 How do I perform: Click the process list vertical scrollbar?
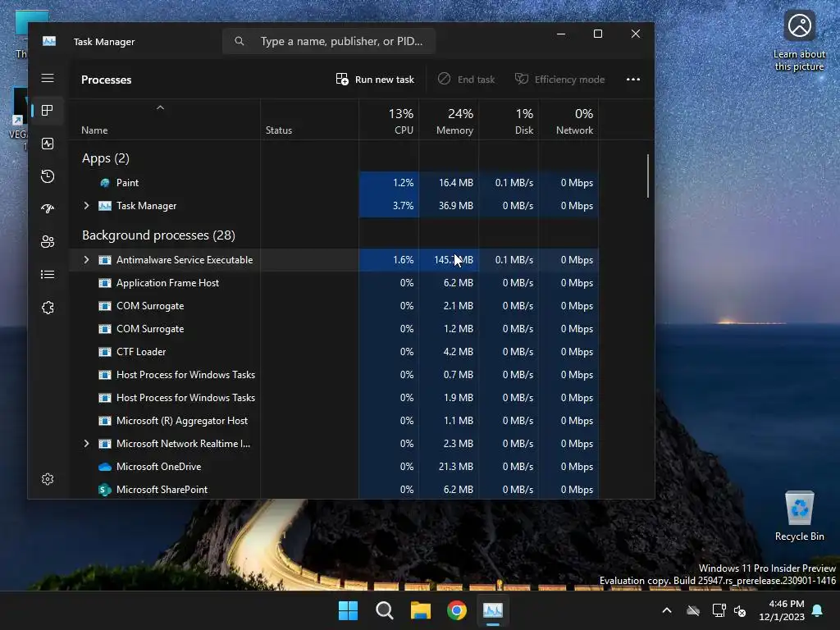click(x=648, y=176)
